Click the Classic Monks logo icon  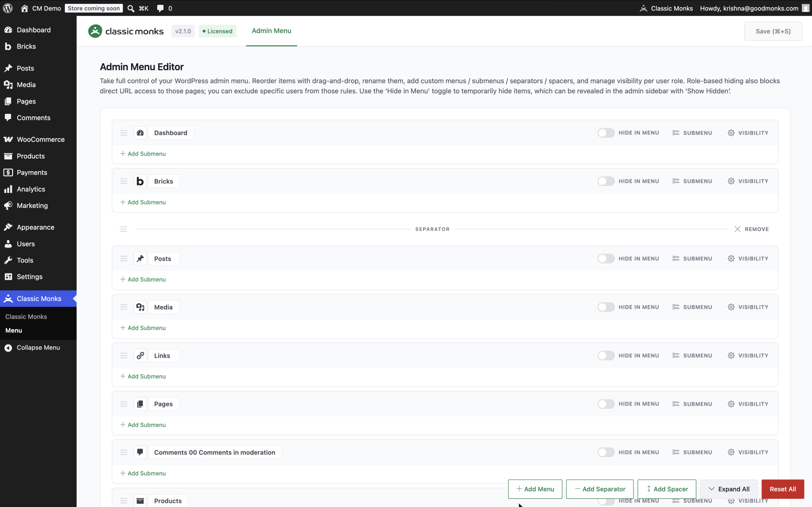95,31
